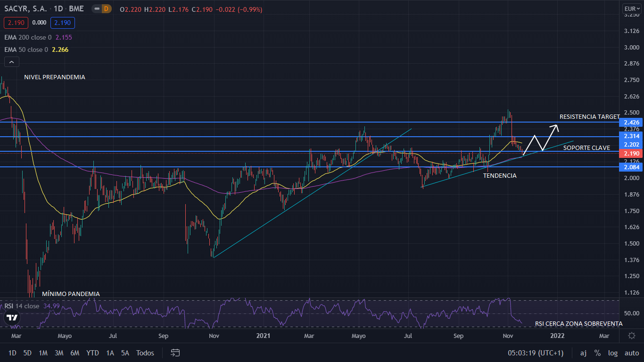Open the go-to-date calendar icon
Screen dimensions: 644x362
175,353
